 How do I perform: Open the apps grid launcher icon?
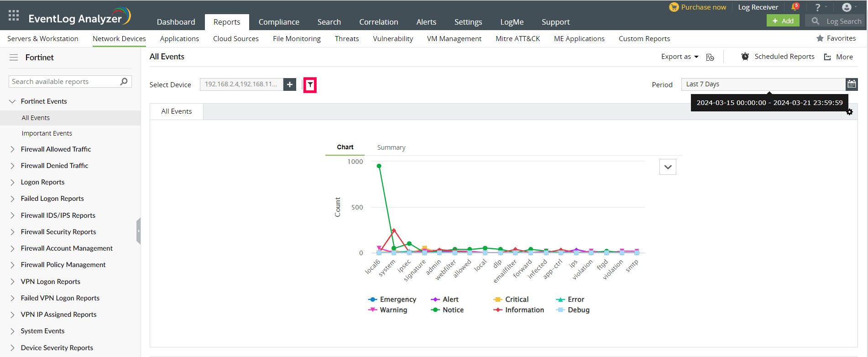pyautogui.click(x=14, y=16)
